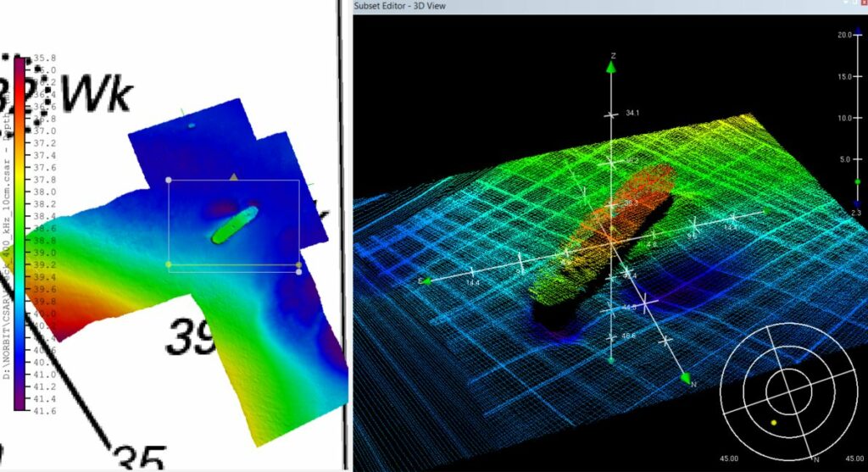868x472 pixels.
Task: Click the left 45.00 value under compass
Action: (x=729, y=458)
